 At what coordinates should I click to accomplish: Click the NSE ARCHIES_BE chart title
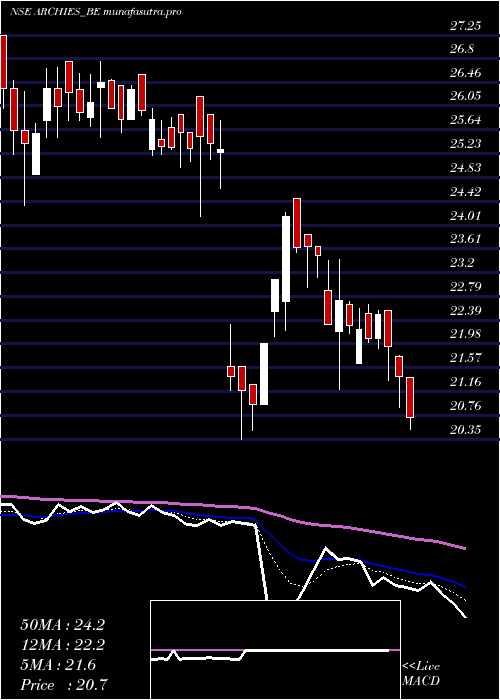click(x=96, y=12)
